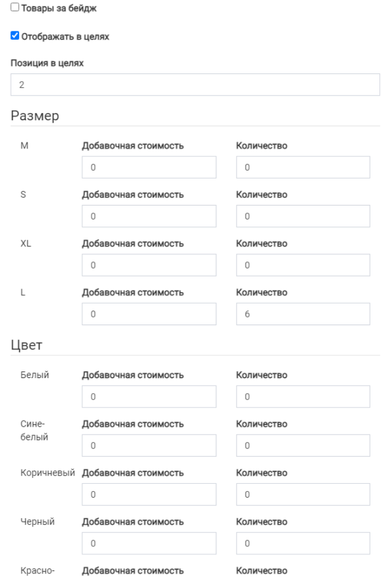This screenshot has width=392, height=577.
Task: Click Количество field for size L
Action: click(303, 314)
